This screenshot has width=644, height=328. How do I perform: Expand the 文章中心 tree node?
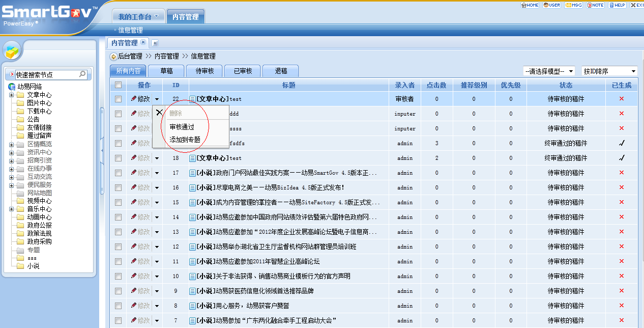[x=12, y=95]
